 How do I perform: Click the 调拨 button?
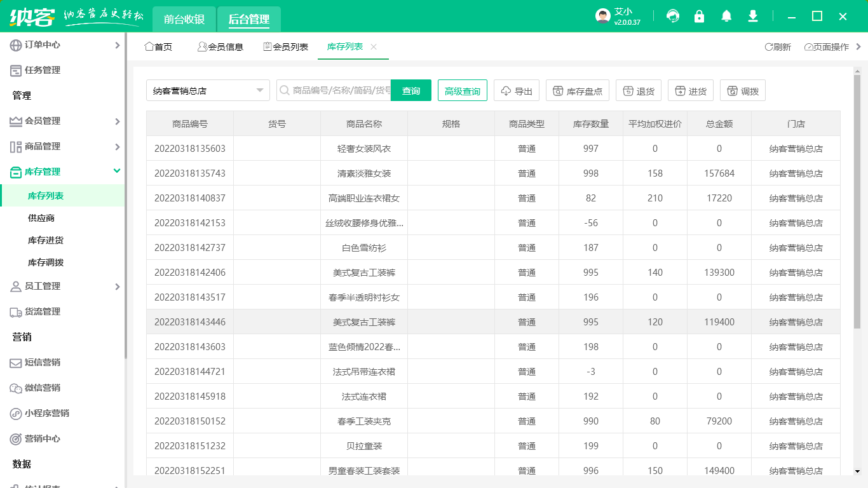(743, 91)
